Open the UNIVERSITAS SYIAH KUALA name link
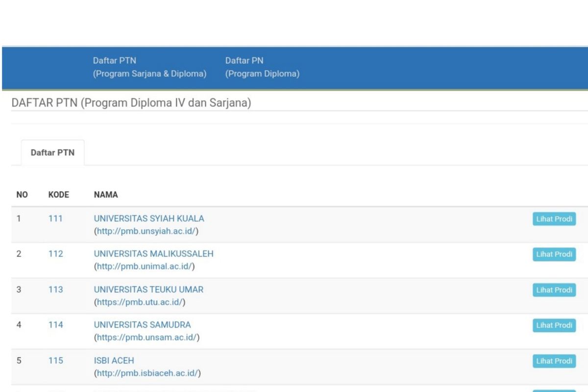The image size is (588, 392). click(x=149, y=219)
